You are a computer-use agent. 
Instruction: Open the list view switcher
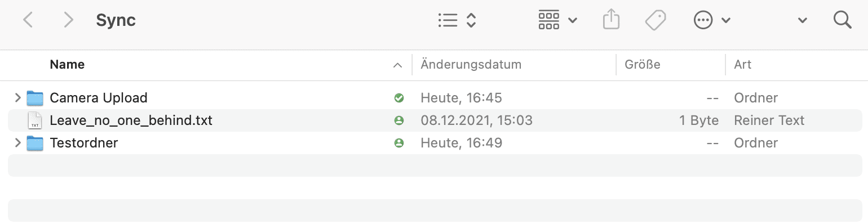click(457, 20)
